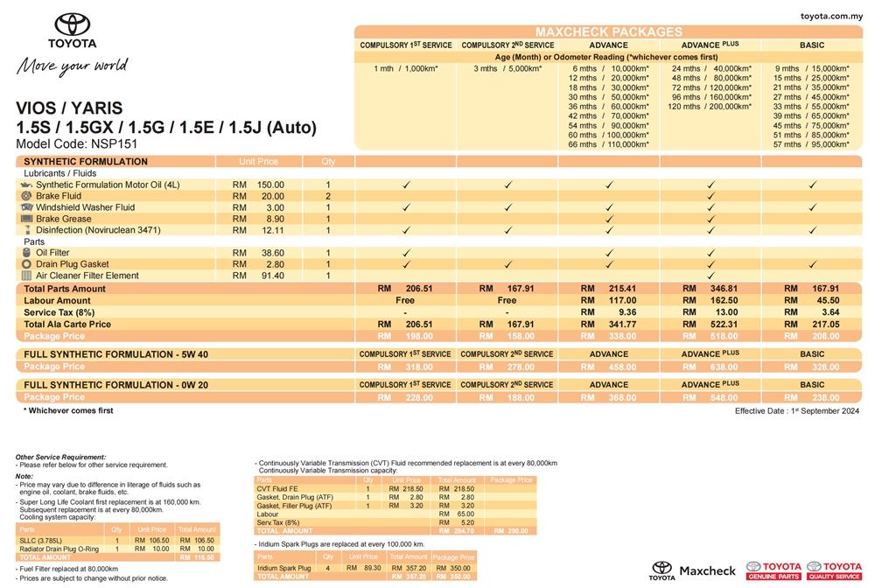Image resolution: width=875 pixels, height=588 pixels.
Task: Click Synthetic Formulation Motor Oil (4L) label
Action: pos(108,185)
